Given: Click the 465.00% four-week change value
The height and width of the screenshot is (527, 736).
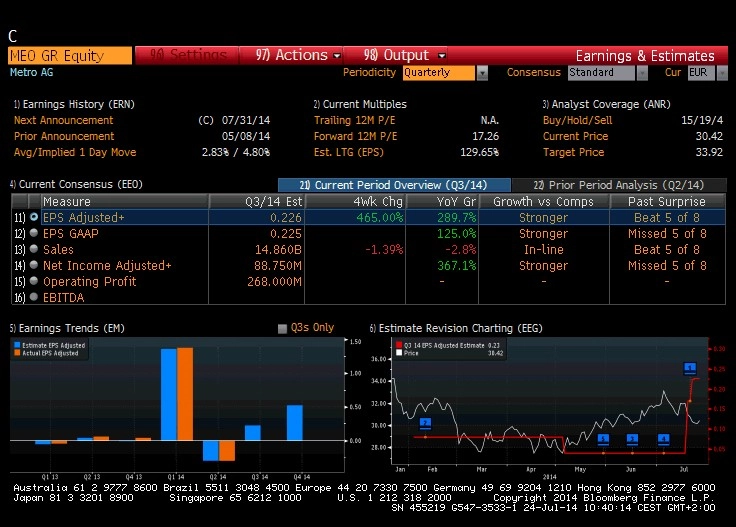Looking at the screenshot, I should 379,218.
